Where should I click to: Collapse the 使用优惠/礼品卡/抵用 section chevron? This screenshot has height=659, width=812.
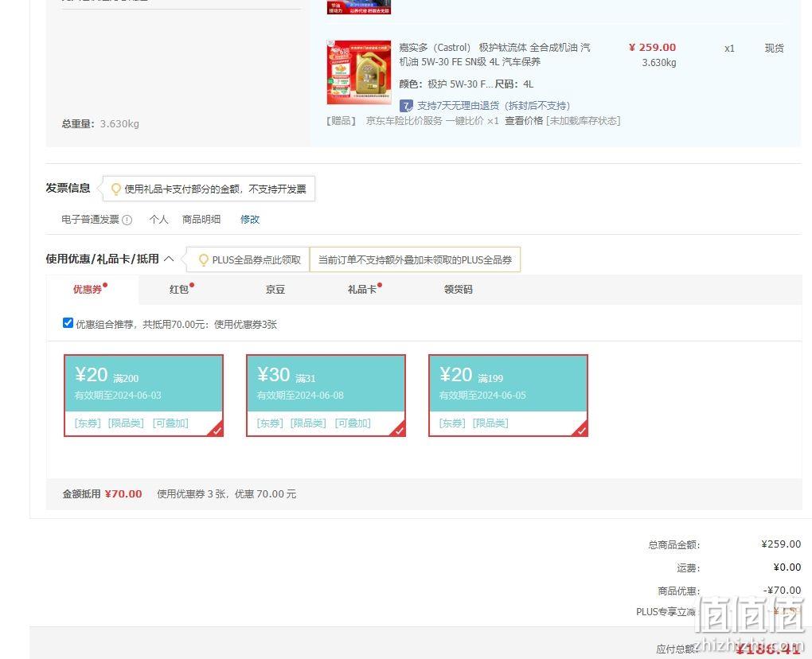click(x=169, y=259)
